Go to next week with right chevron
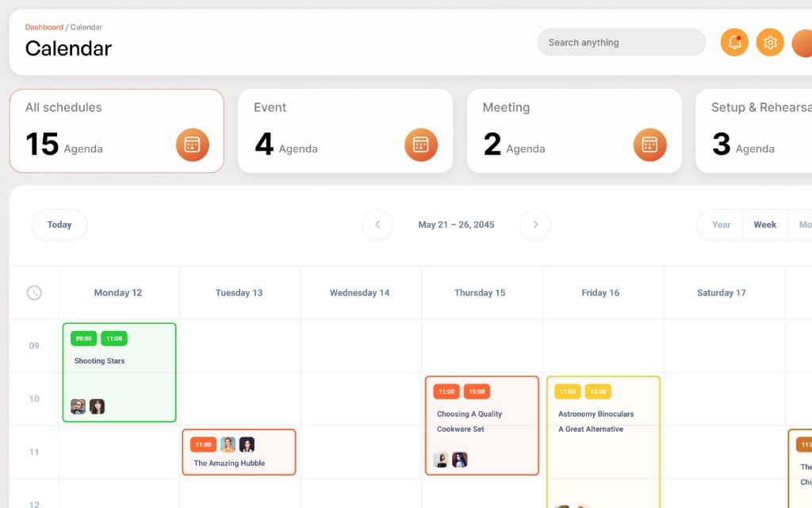Image resolution: width=812 pixels, height=508 pixels. click(535, 225)
